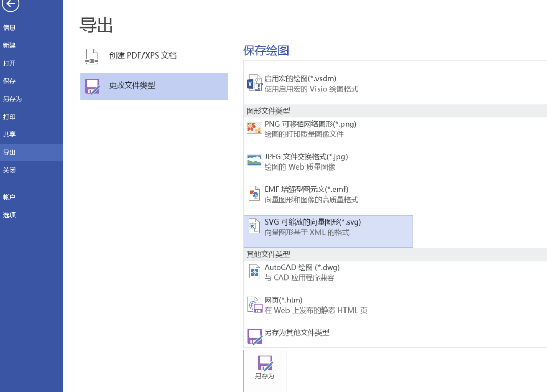Select 另存为其他文件类型 option

point(297,333)
